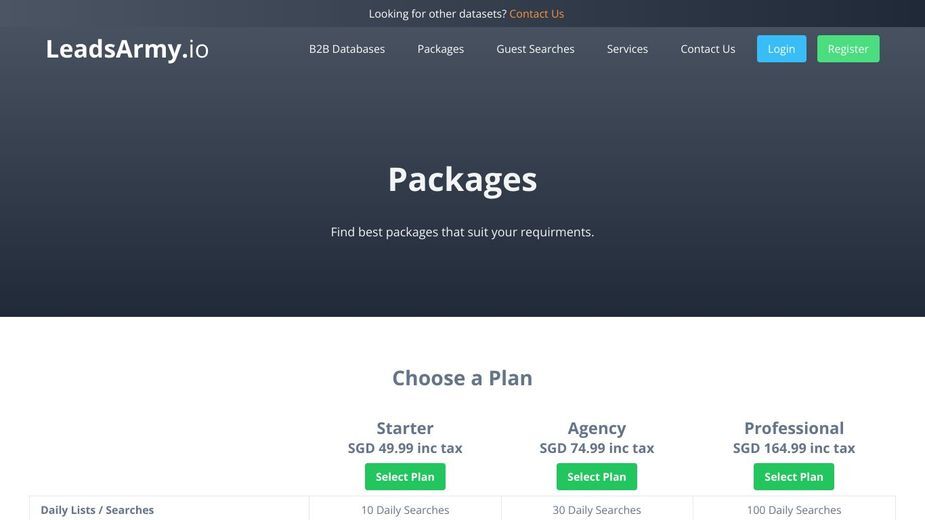Click the Professional plan heading
Image resolution: width=925 pixels, height=520 pixels.
click(x=794, y=428)
